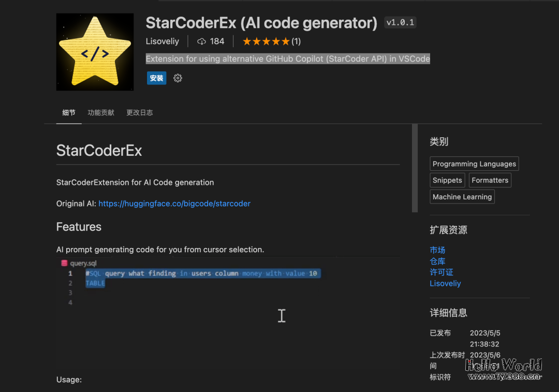Open the 仓库 repository link
The height and width of the screenshot is (392, 559).
pyautogui.click(x=437, y=261)
